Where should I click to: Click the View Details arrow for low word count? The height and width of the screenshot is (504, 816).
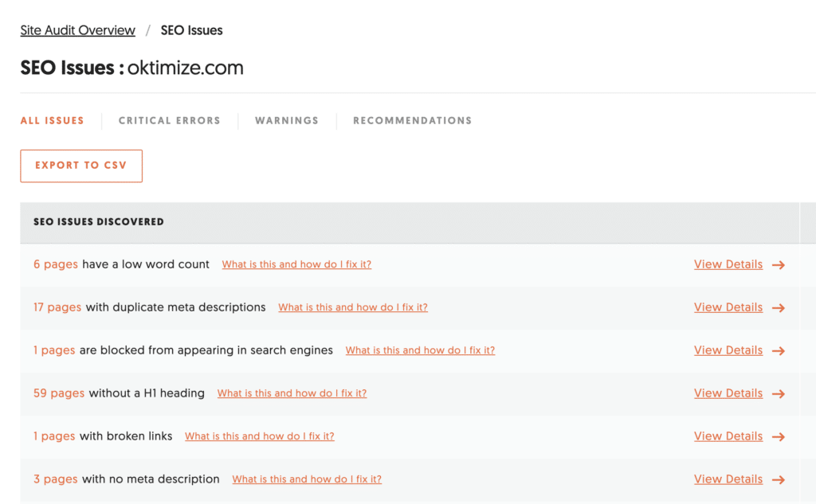779,264
